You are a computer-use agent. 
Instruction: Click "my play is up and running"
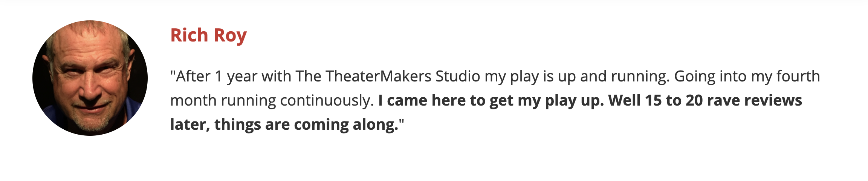(577, 77)
